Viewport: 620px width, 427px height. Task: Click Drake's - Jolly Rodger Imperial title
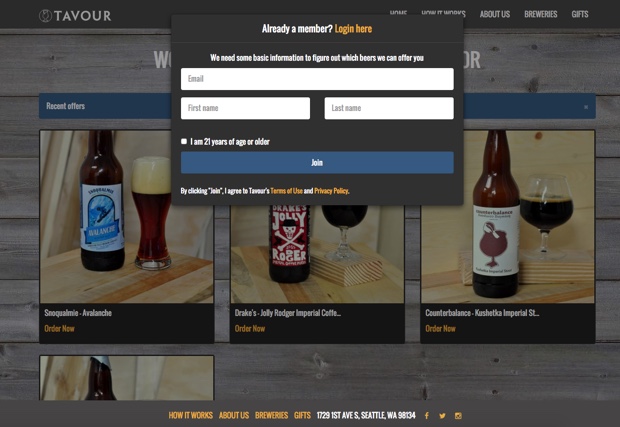(x=288, y=313)
